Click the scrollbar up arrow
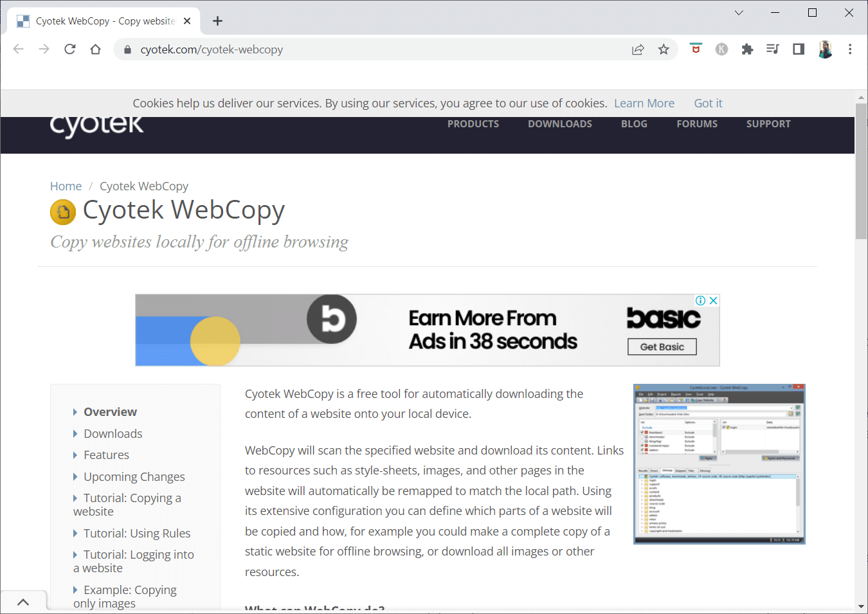 pos(861,98)
